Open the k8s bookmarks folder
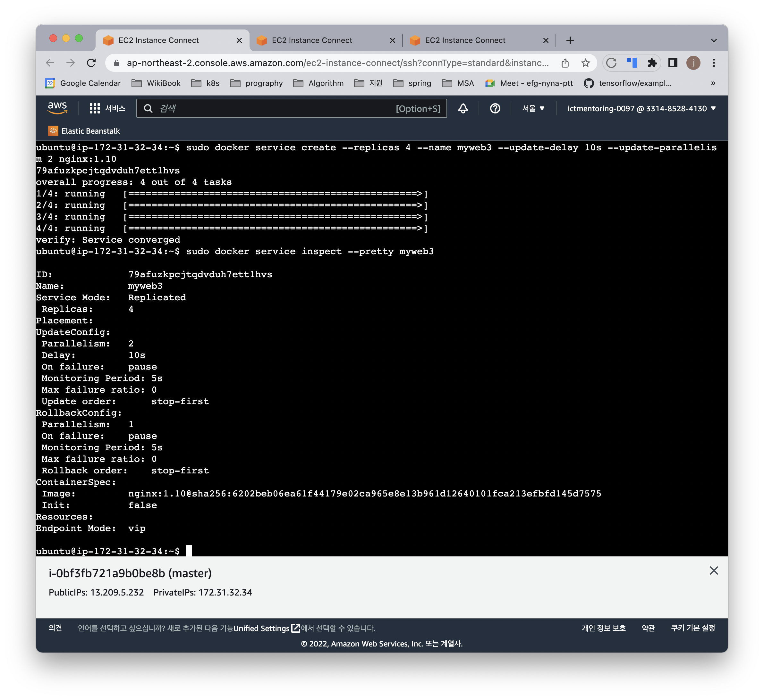 pos(205,83)
